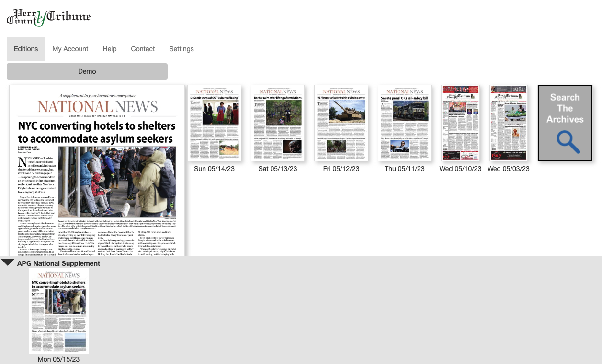Click the APG National Supplement heading
This screenshot has height=364, width=602.
click(x=58, y=263)
